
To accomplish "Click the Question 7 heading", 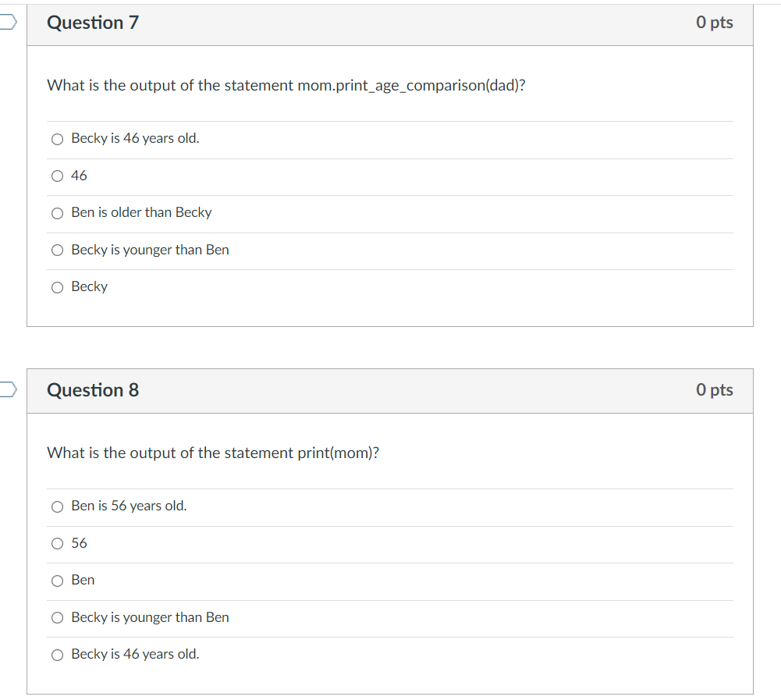I will 93,23.
